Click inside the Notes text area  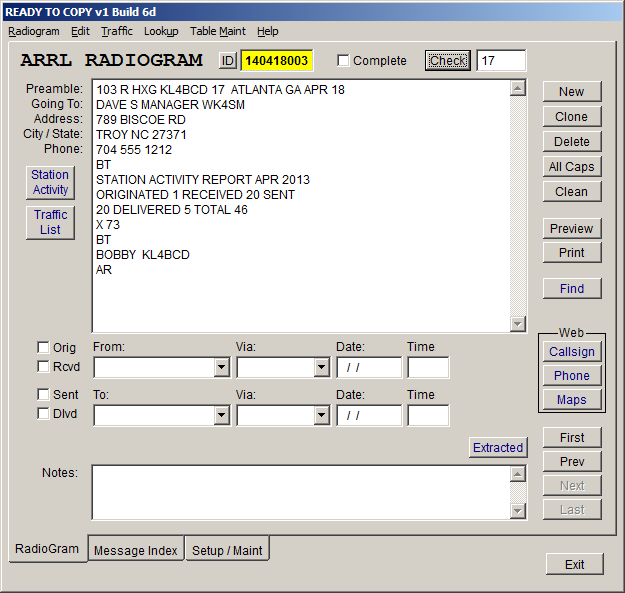pyautogui.click(x=301, y=493)
